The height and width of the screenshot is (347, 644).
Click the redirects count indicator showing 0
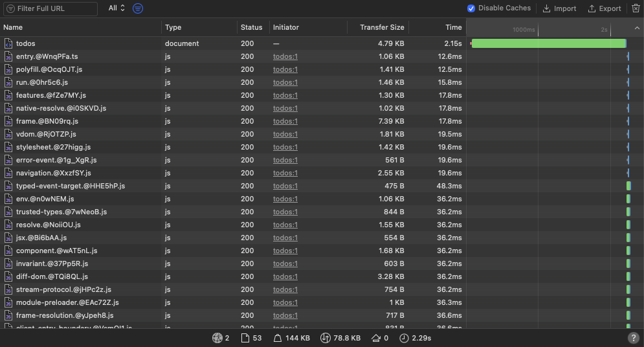pyautogui.click(x=380, y=338)
